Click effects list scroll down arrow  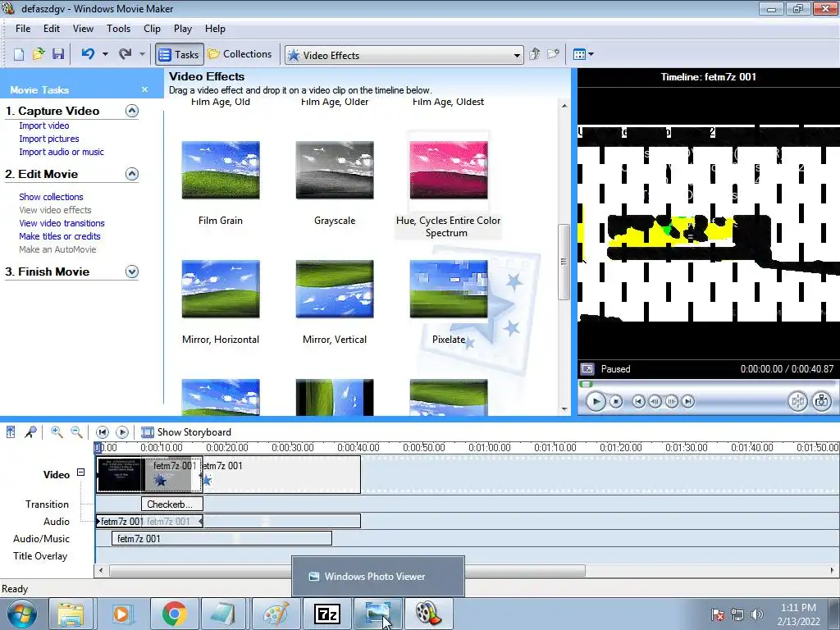click(x=564, y=409)
